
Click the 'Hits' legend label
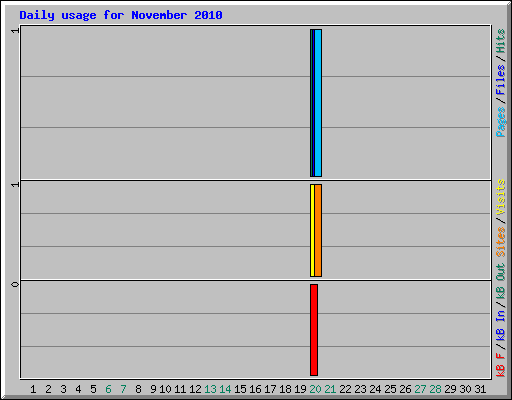tap(501, 41)
